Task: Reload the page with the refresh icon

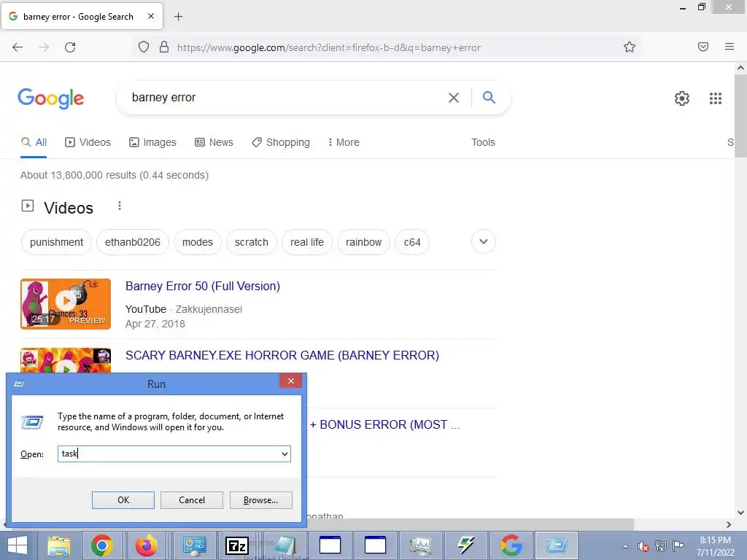Action: pos(70,47)
